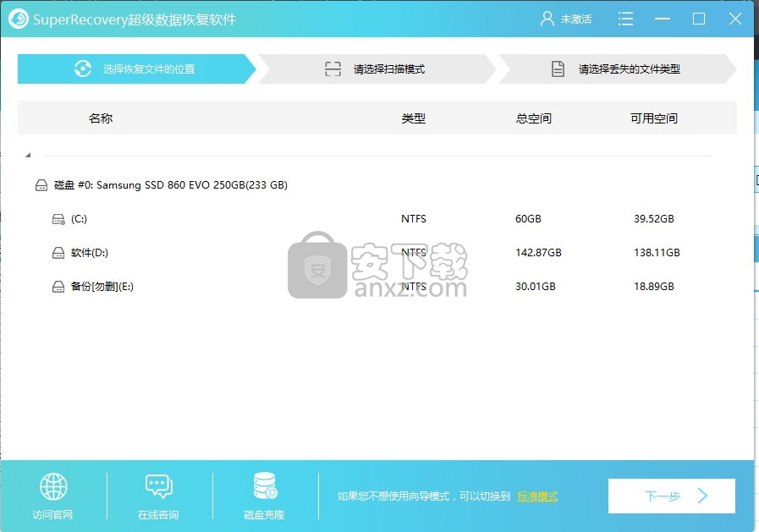Click 18.89GB free space value
Image resolution: width=759 pixels, height=532 pixels.
click(654, 287)
